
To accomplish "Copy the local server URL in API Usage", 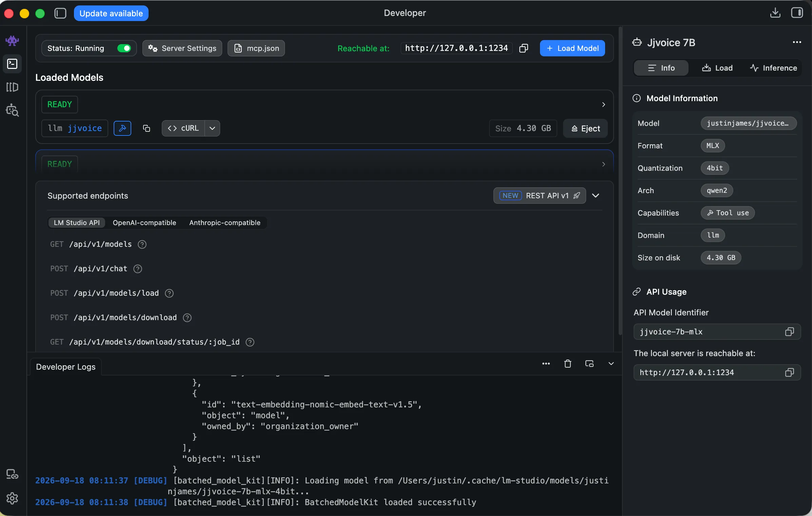I will click(789, 372).
